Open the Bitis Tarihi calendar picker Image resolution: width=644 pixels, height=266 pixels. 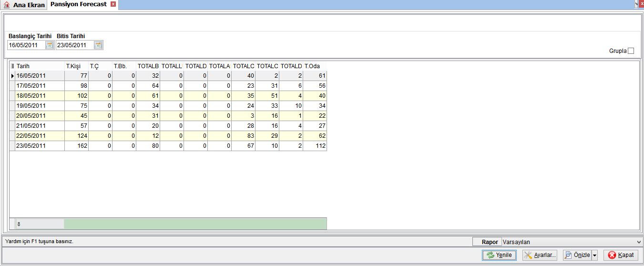point(98,45)
